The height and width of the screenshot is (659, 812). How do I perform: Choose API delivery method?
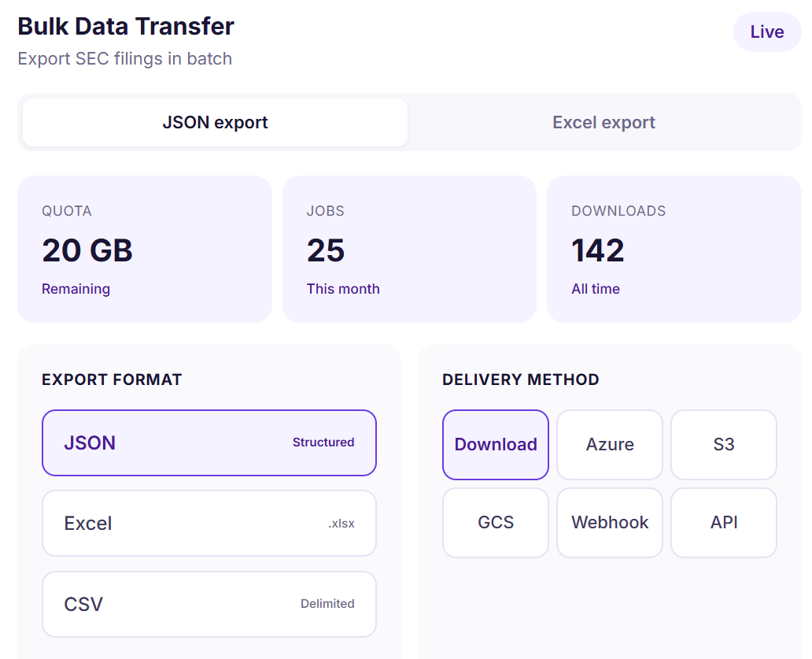click(724, 522)
